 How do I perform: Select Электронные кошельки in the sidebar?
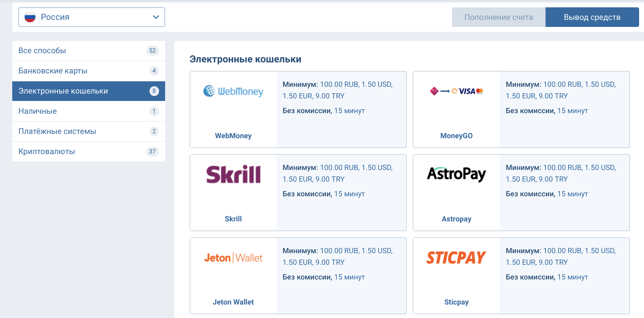[x=63, y=91]
